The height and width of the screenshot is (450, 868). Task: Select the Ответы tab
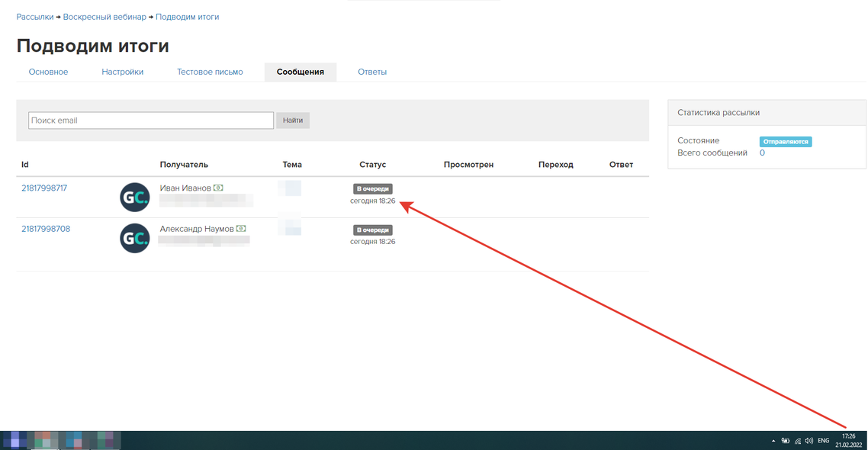point(372,72)
